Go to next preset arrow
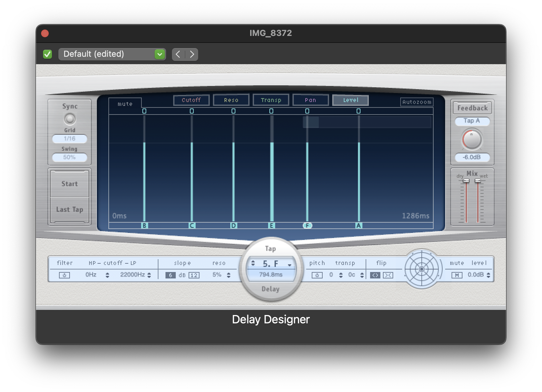The width and height of the screenshot is (542, 392). click(x=192, y=54)
